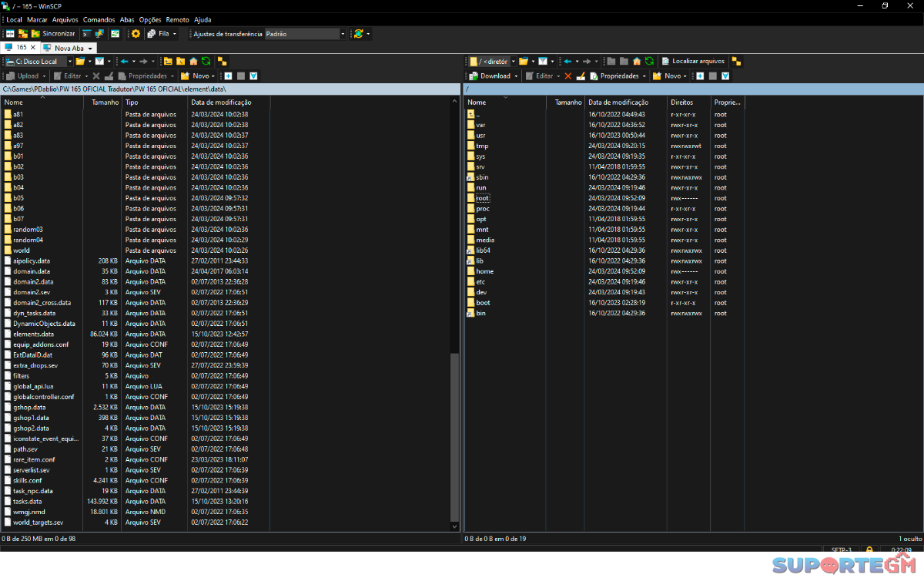The width and height of the screenshot is (924, 578).
Task: Refresh the local panel
Action: (206, 62)
